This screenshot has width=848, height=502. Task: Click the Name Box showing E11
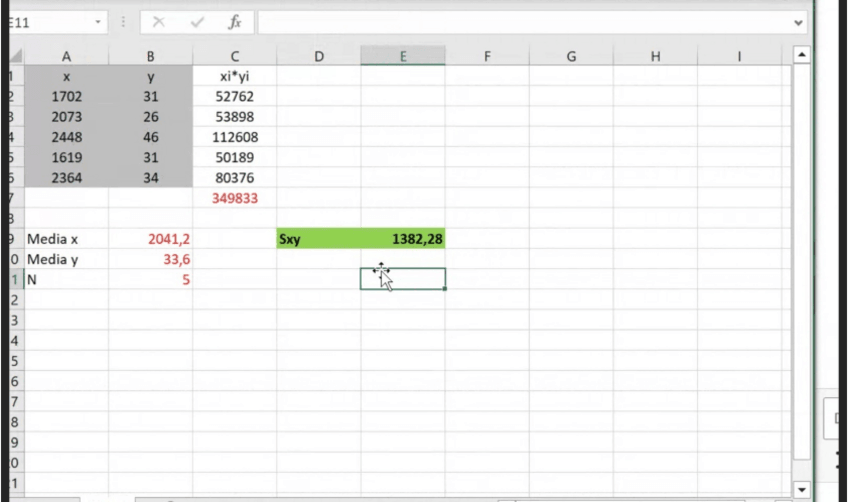50,22
